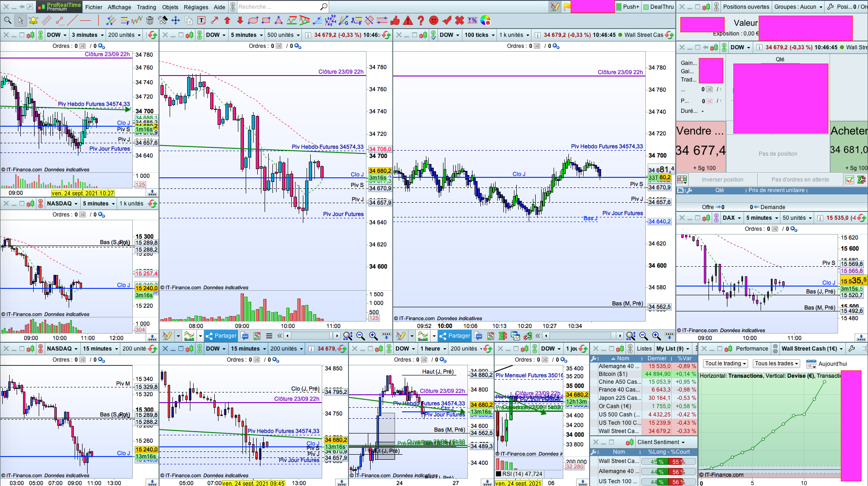Open the Trading menu
This screenshot has height=486, width=868.
click(147, 7)
